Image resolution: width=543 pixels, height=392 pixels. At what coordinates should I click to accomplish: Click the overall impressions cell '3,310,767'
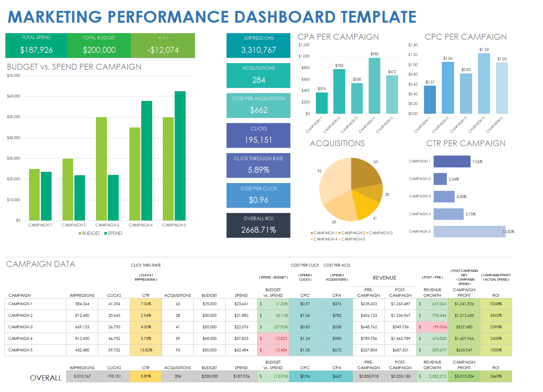coord(82,376)
